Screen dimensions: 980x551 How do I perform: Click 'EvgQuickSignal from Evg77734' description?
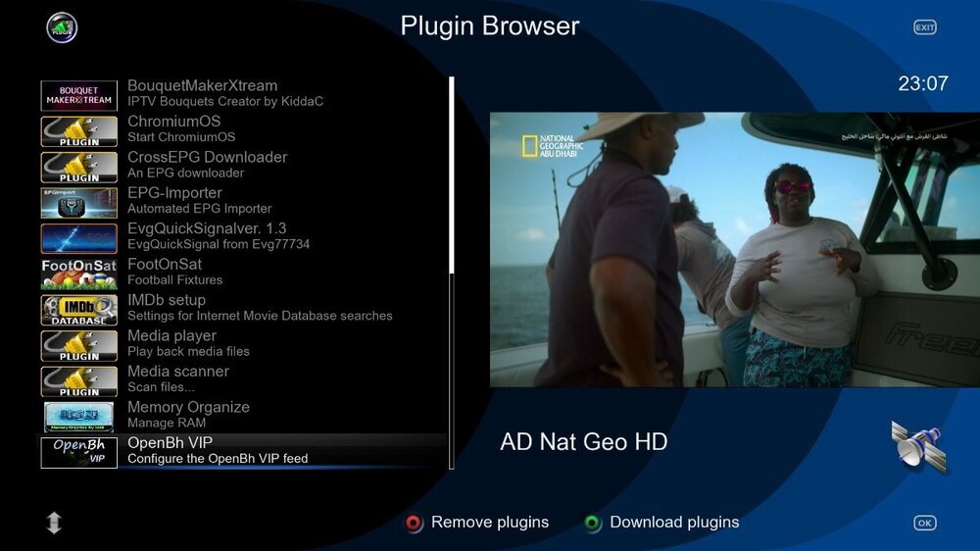tap(219, 244)
